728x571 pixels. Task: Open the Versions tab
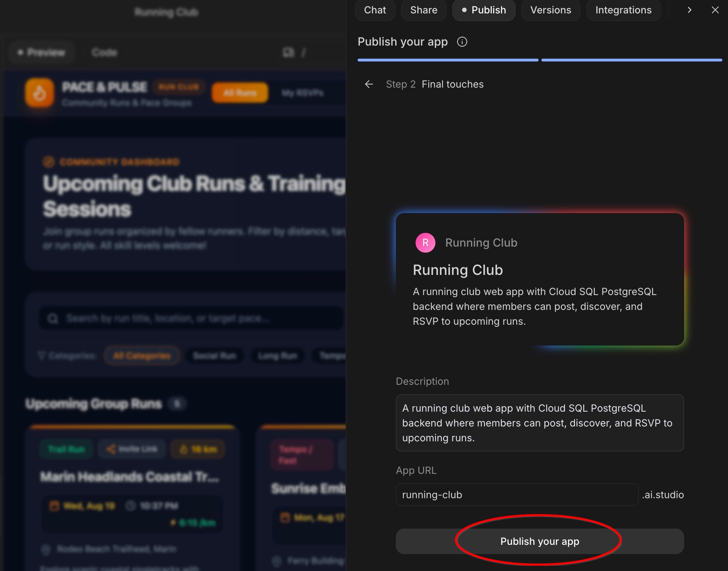pyautogui.click(x=551, y=10)
